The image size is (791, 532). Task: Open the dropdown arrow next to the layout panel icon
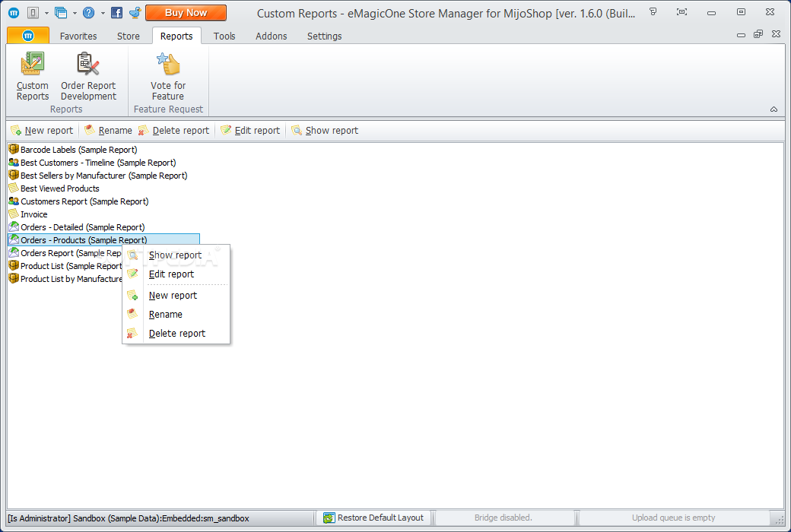click(46, 13)
